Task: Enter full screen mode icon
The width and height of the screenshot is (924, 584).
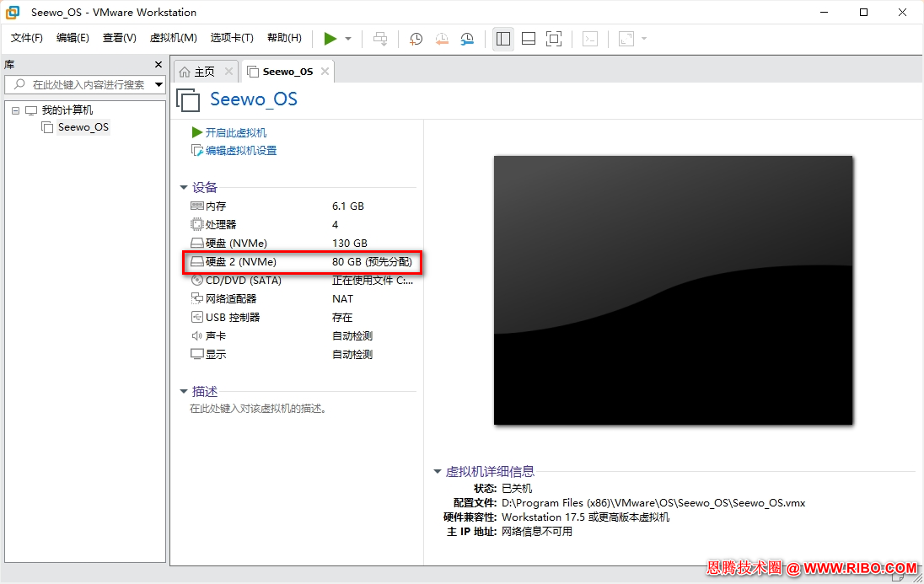Action: click(x=554, y=39)
